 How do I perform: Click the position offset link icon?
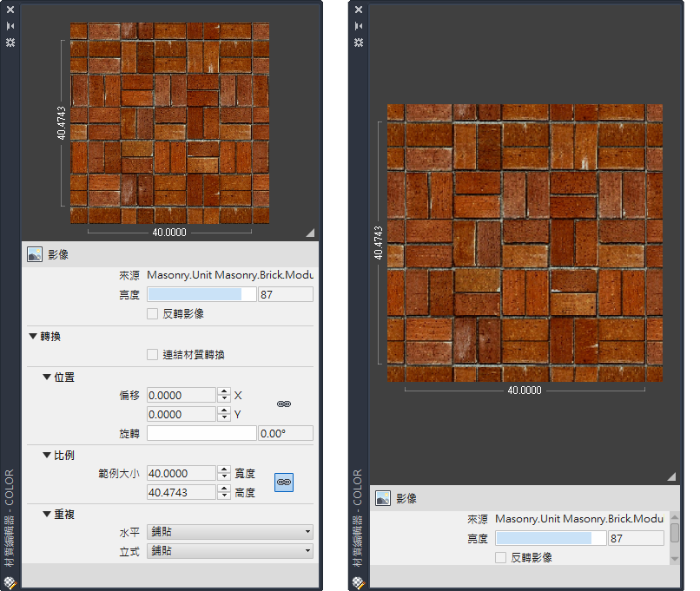[x=284, y=404]
